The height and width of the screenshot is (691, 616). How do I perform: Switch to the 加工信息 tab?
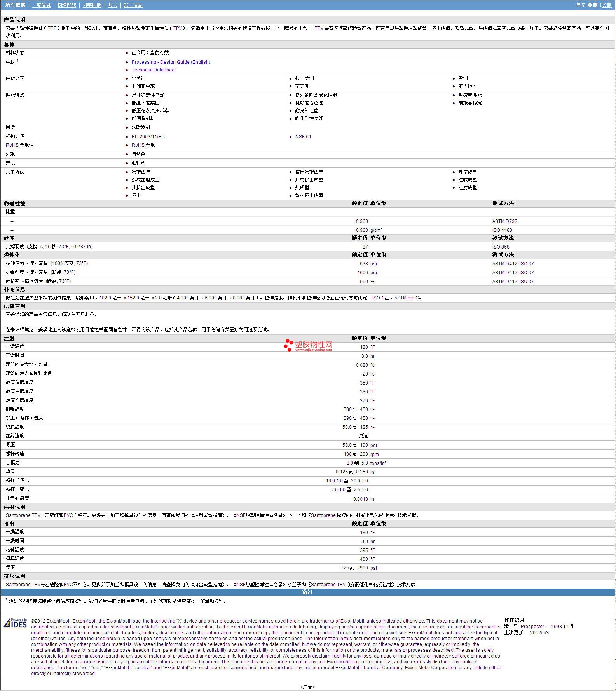[x=133, y=5]
